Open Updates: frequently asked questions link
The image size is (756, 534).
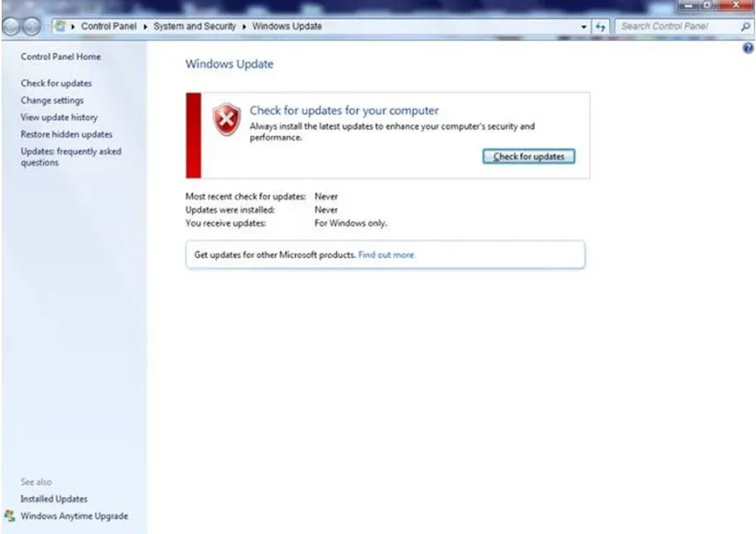click(71, 156)
